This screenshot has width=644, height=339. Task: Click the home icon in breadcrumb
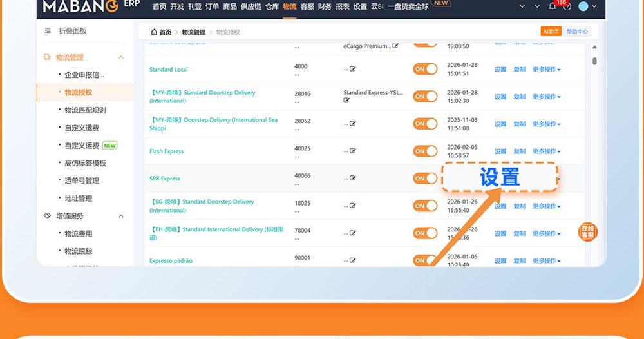click(154, 32)
